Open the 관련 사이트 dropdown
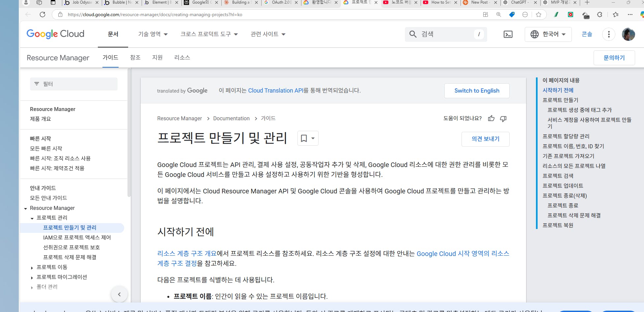This screenshot has width=644, height=312. [x=268, y=34]
